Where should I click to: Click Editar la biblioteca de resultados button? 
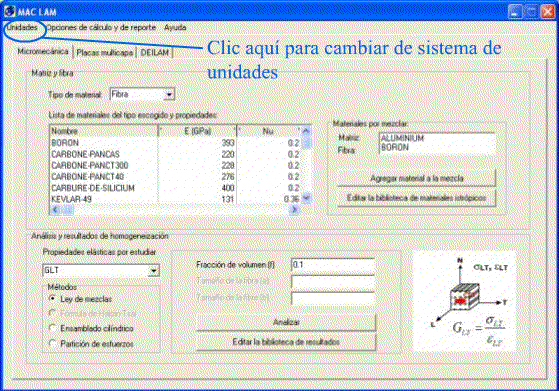pyautogui.click(x=286, y=342)
